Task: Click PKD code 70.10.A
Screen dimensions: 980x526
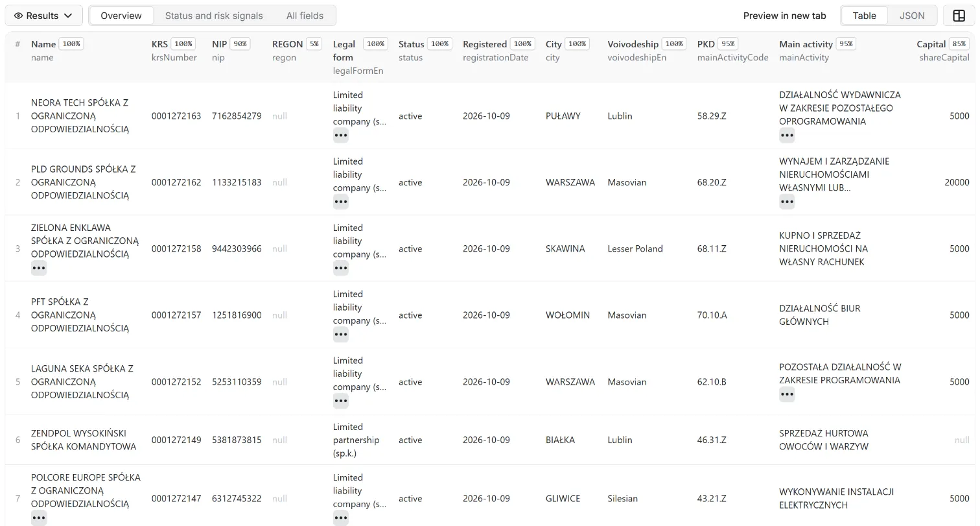Action: 712,315
